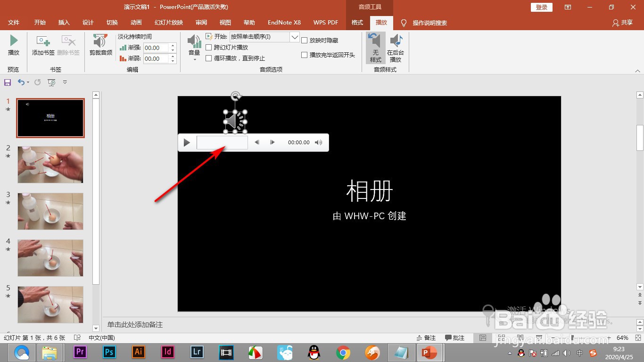This screenshot has width=644, height=362.
Task: Click the audio progress seek bar
Action: click(222, 142)
